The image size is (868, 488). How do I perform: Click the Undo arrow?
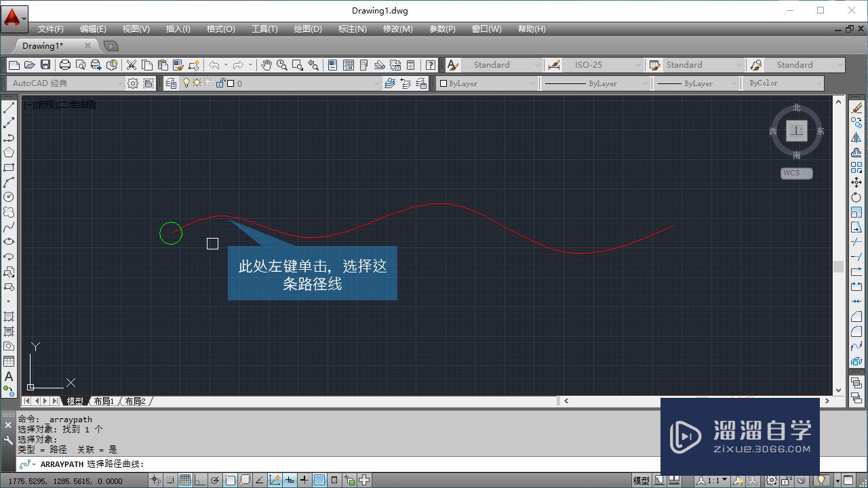(x=214, y=65)
